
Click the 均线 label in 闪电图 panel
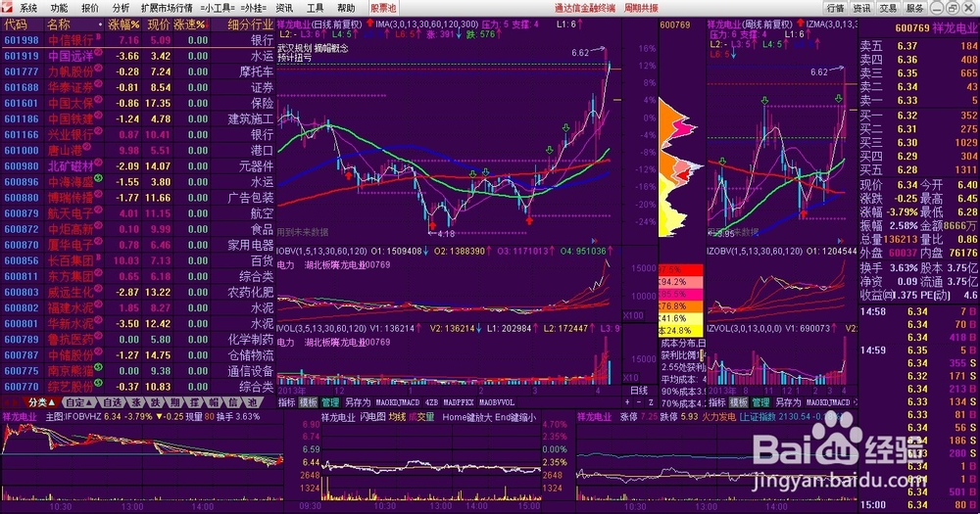coord(398,417)
